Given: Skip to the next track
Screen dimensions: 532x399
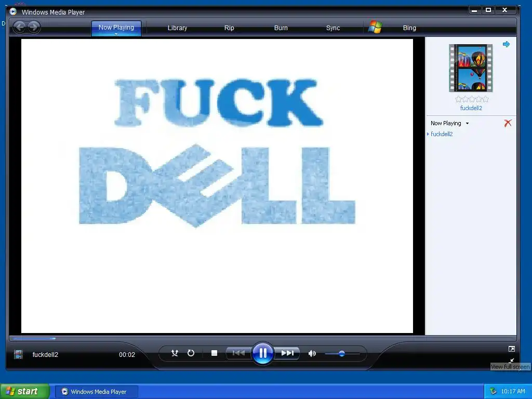Looking at the screenshot, I should tap(287, 353).
